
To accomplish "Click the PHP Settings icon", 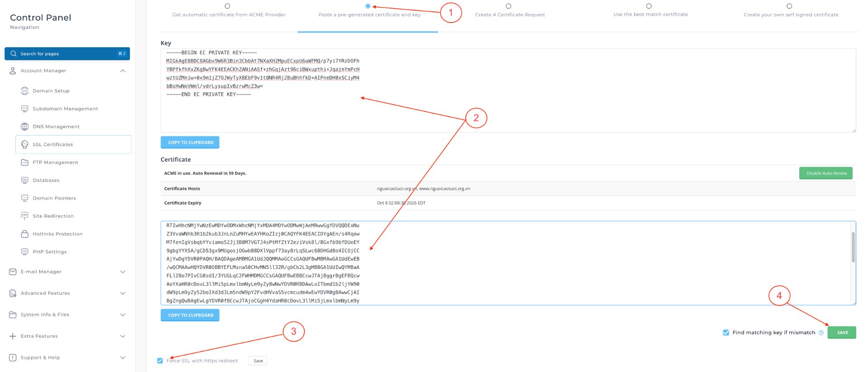I will (x=25, y=252).
